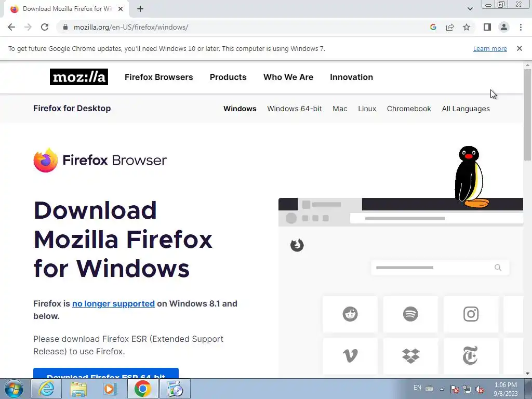Click the browser back arrow
532x399 pixels.
(11, 27)
